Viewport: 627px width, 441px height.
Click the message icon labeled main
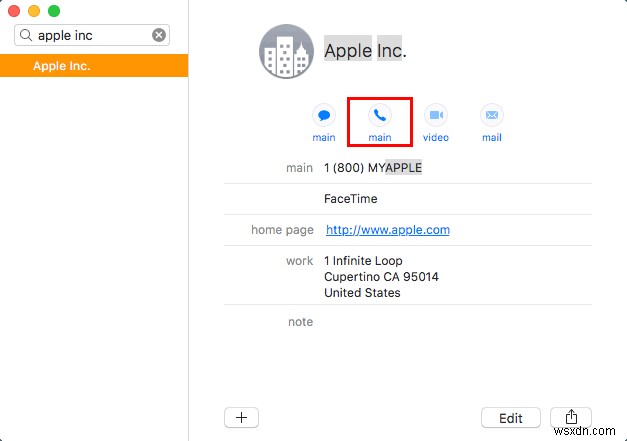pyautogui.click(x=324, y=116)
